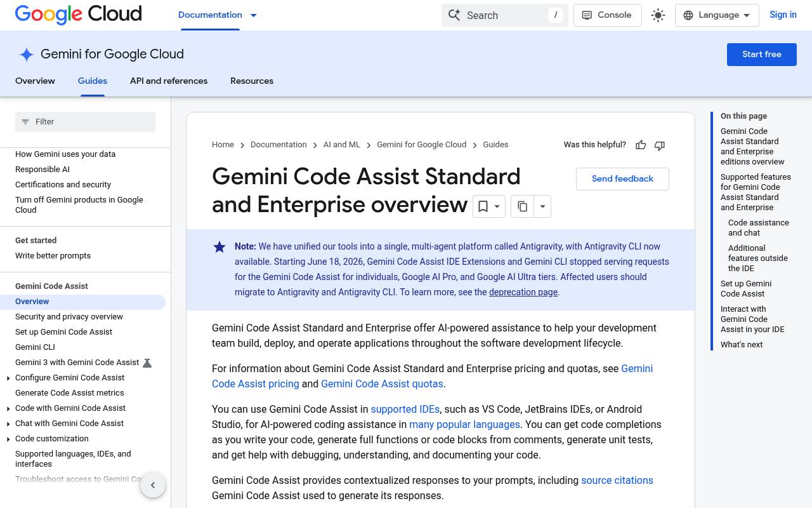Click Gemini for Google Cloud header title
The height and width of the screenshot is (508, 812).
click(x=112, y=55)
